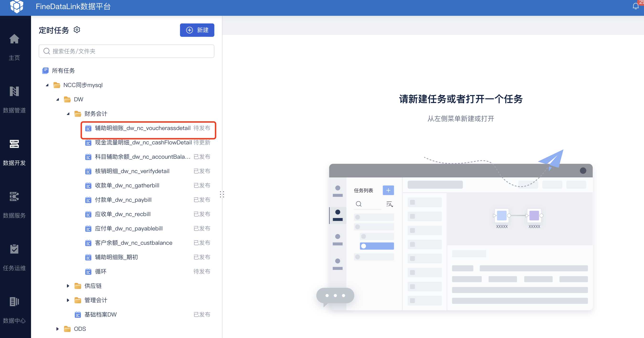This screenshot has width=644, height=338.
Task: Expand the ODS folder
Action: coord(58,329)
